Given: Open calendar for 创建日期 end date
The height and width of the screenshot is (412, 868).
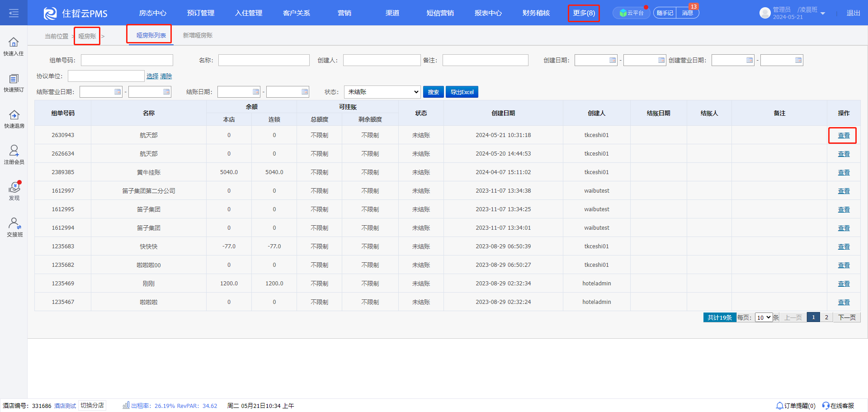Looking at the screenshot, I should pos(661,60).
